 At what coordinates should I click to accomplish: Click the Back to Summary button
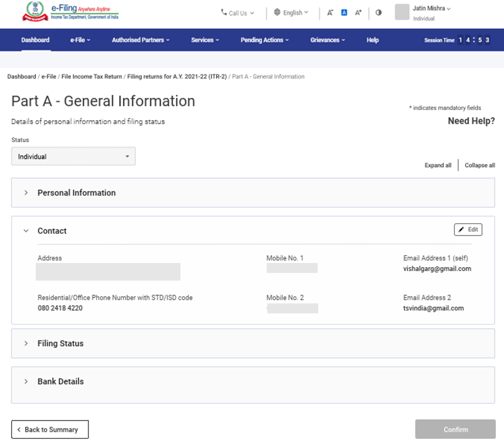coord(50,429)
